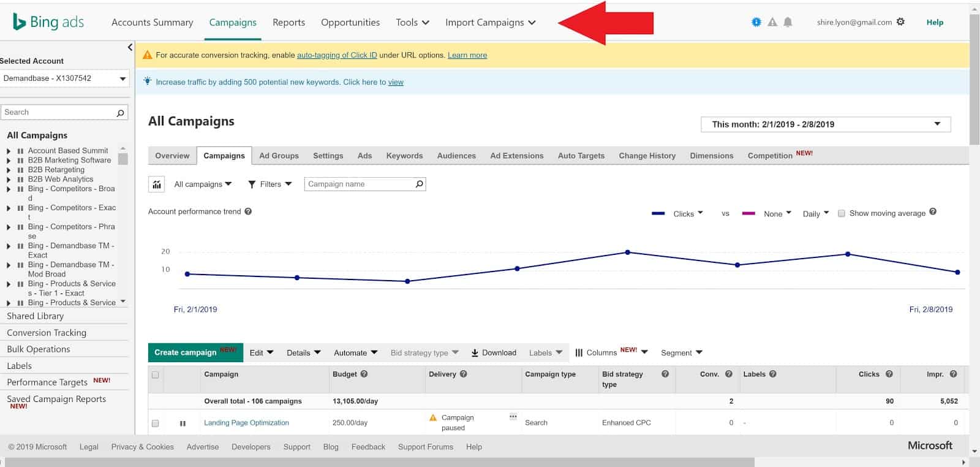980x467 pixels.
Task: Open the Filters dropdown
Action: point(269,184)
